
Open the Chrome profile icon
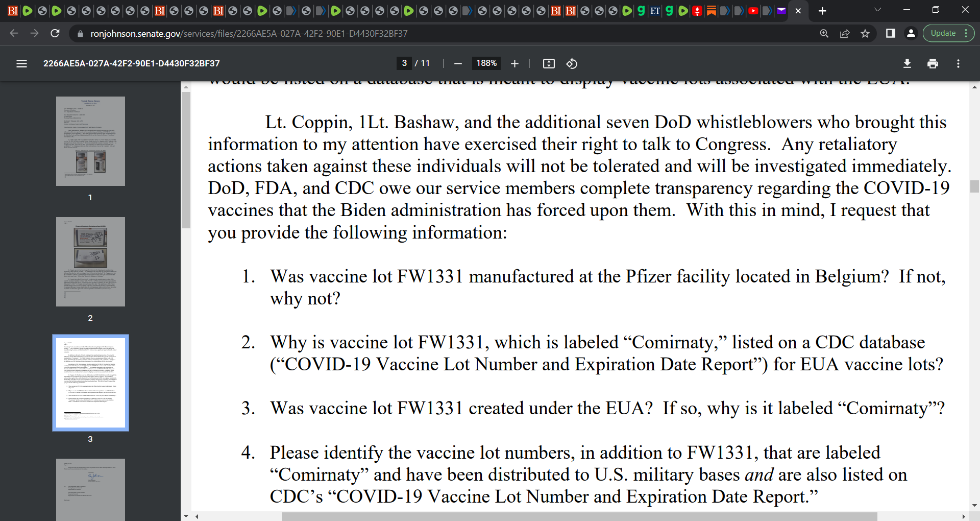click(911, 33)
